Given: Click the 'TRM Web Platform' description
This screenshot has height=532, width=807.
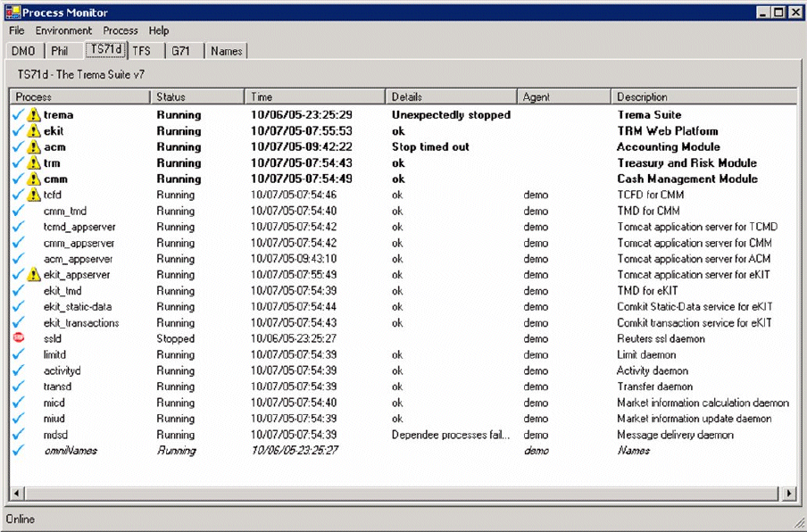Looking at the screenshot, I should coord(668,130).
